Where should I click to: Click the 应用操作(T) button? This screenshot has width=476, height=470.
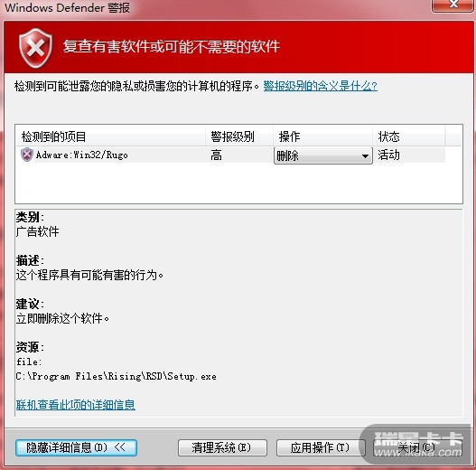(x=321, y=447)
